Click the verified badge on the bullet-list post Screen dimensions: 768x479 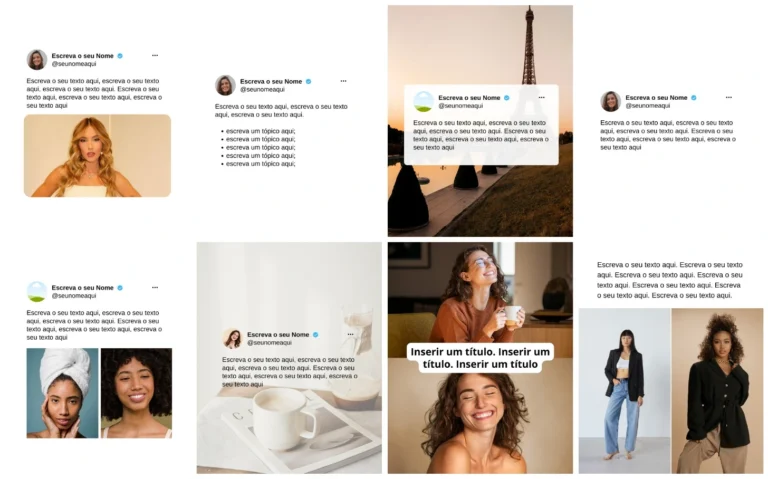(308, 81)
